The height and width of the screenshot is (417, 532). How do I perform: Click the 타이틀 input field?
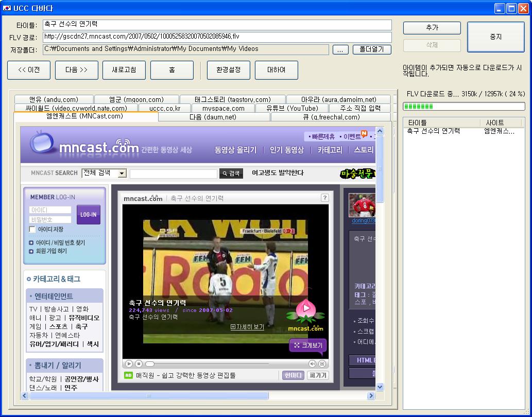click(x=217, y=25)
